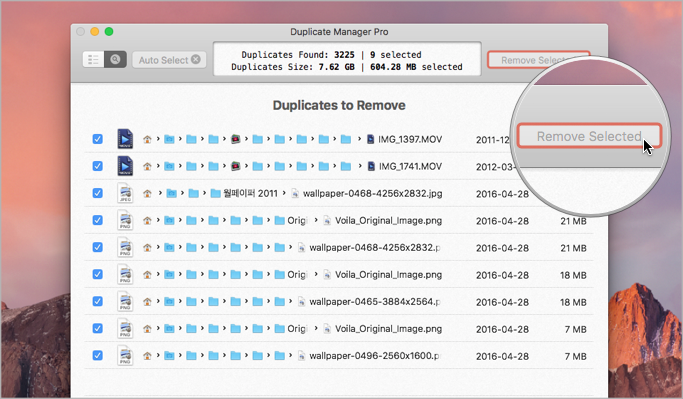The width and height of the screenshot is (683, 399).
Task: Untick the wallpaper-0465-3884x2564 checkbox
Action: (98, 301)
